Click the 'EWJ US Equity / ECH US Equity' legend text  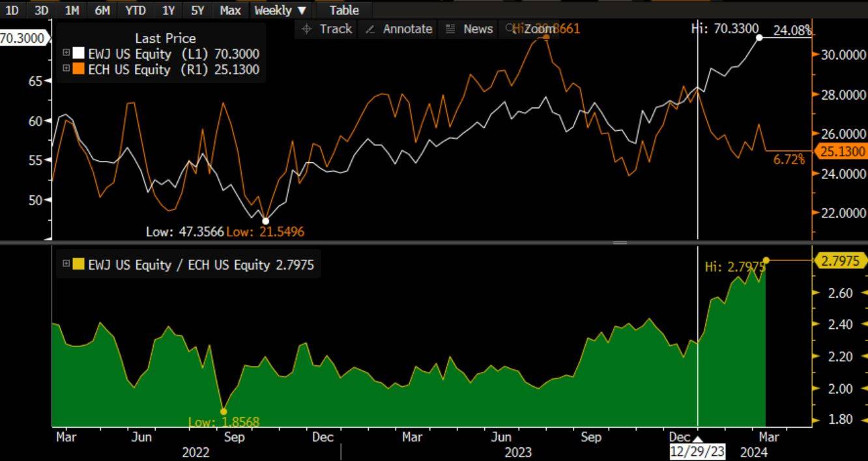201,265
